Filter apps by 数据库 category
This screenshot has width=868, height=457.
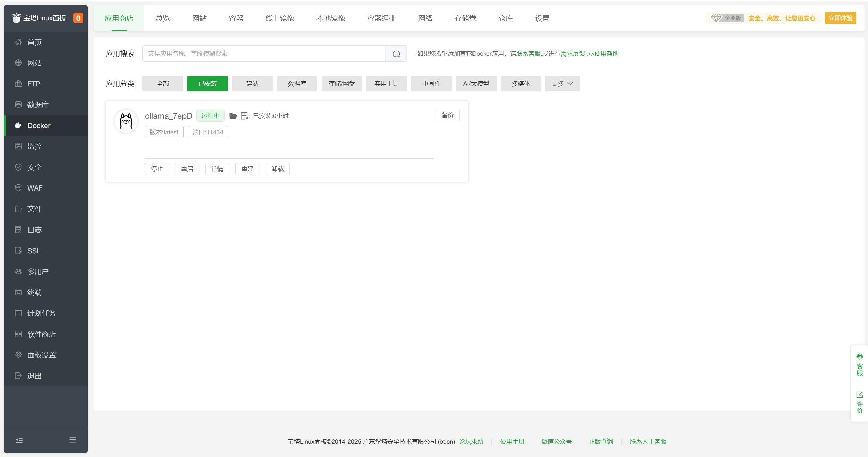click(297, 84)
